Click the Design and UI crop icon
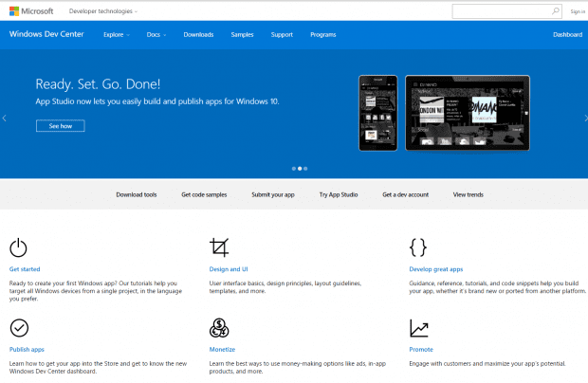Image resolution: width=588 pixels, height=383 pixels. tap(219, 247)
